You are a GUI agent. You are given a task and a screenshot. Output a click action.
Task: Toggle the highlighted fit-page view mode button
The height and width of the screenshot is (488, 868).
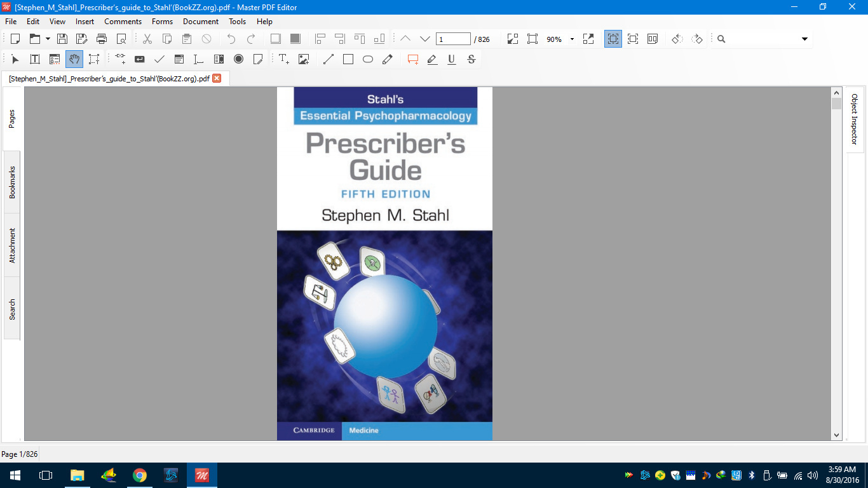(x=613, y=39)
